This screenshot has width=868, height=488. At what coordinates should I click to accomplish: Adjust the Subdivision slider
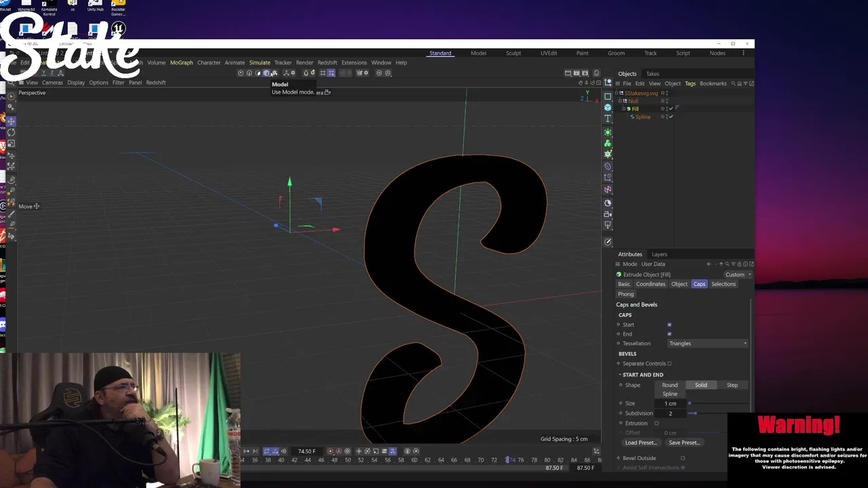tap(717, 413)
